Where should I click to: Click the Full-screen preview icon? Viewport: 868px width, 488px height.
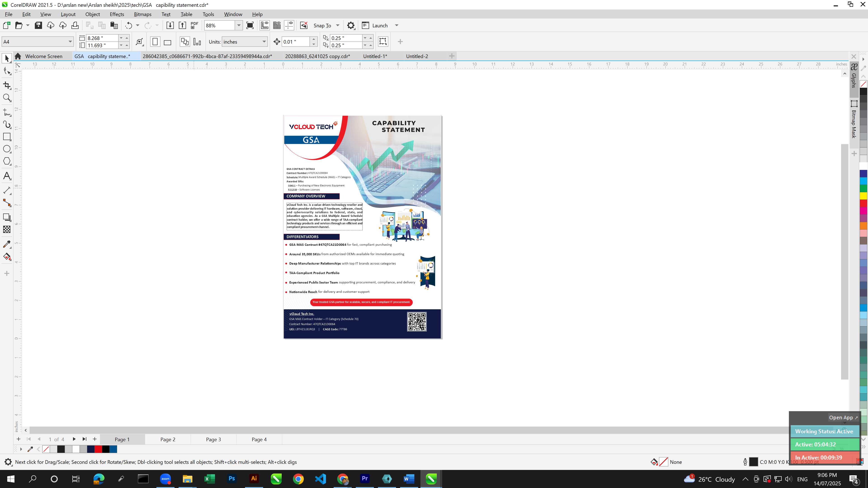point(250,25)
